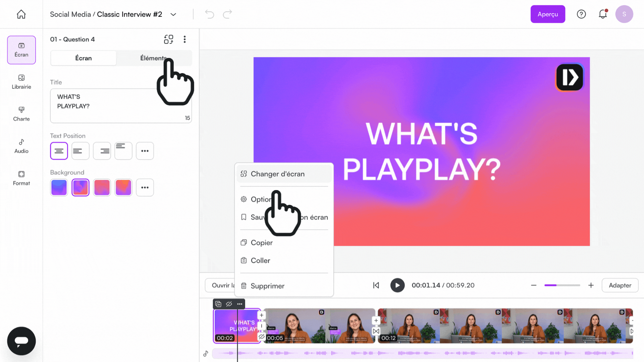Screen dimensions: 644x362
Task: Select centered text position option
Action: (59, 151)
